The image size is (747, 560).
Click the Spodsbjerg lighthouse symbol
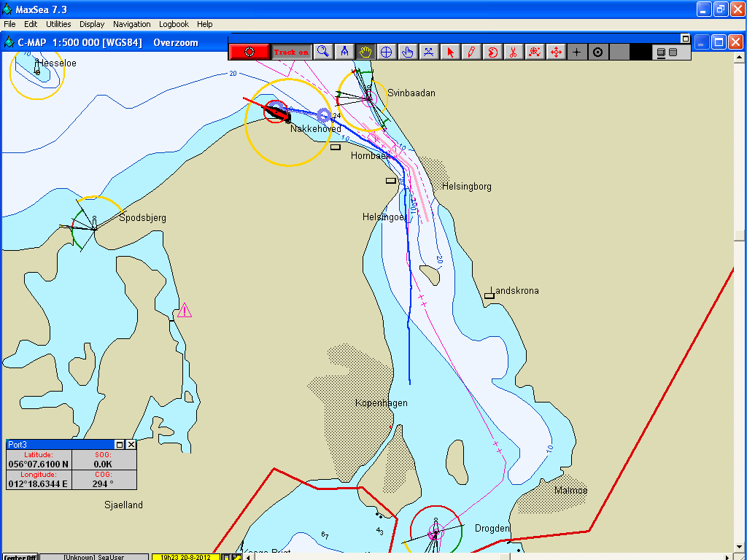coord(94,223)
